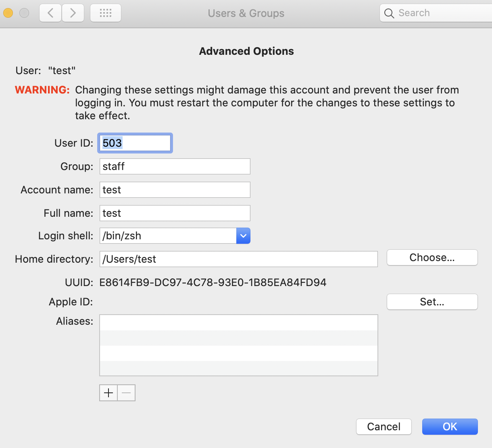
Task: Select the User ID field showing 503
Action: (x=135, y=143)
